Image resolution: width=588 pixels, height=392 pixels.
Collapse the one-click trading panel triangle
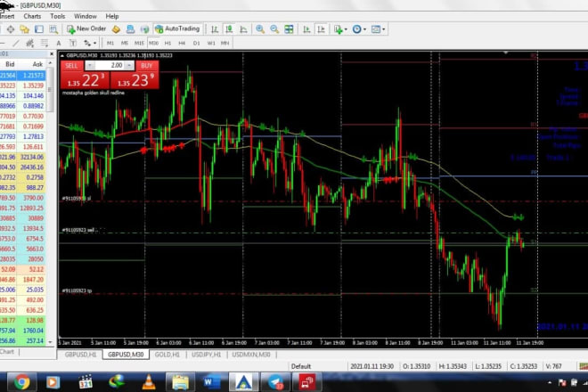pyautogui.click(x=62, y=55)
